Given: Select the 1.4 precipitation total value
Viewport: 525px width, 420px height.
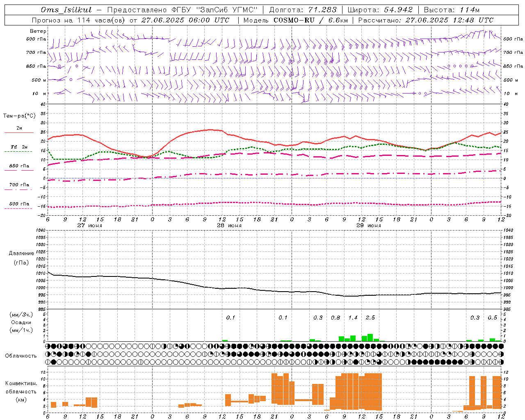Looking at the screenshot, I should tap(353, 317).
